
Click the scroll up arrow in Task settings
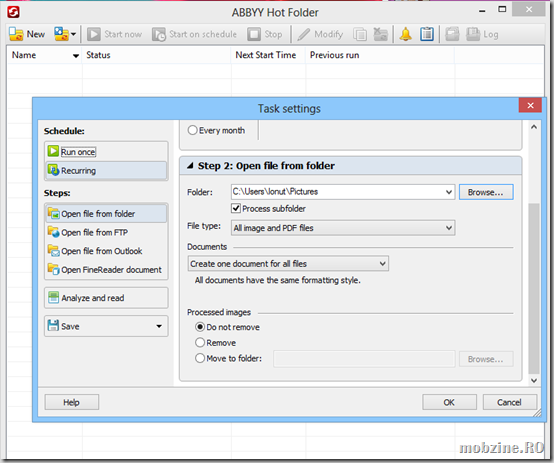(x=534, y=127)
